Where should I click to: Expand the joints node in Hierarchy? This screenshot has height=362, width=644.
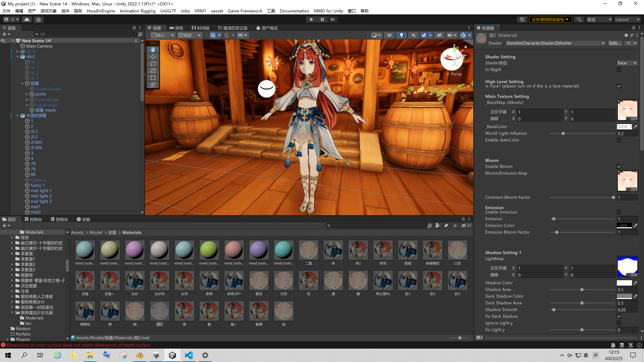pyautogui.click(x=27, y=94)
